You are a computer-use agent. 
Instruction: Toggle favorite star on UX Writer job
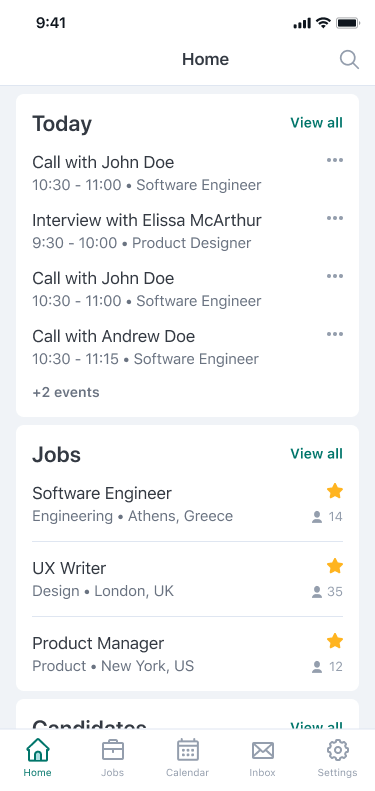point(335,566)
